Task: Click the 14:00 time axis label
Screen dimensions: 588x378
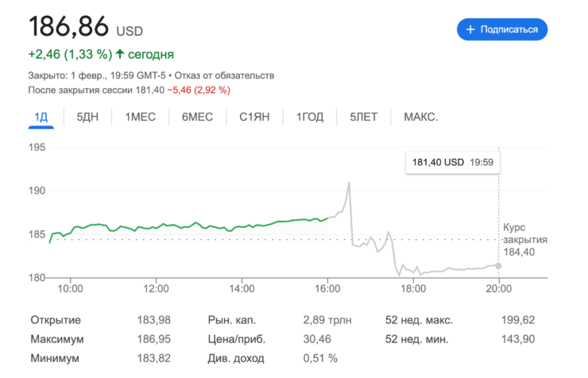Action: tap(242, 289)
